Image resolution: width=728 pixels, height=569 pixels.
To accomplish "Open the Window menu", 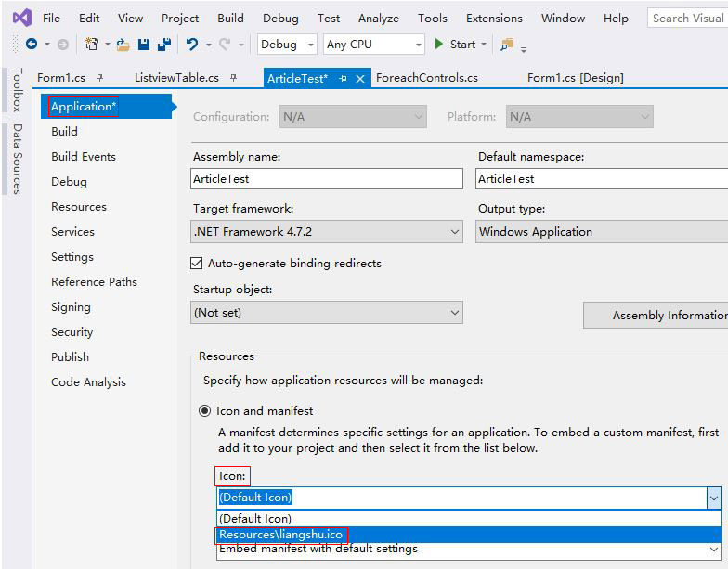I will (x=563, y=19).
